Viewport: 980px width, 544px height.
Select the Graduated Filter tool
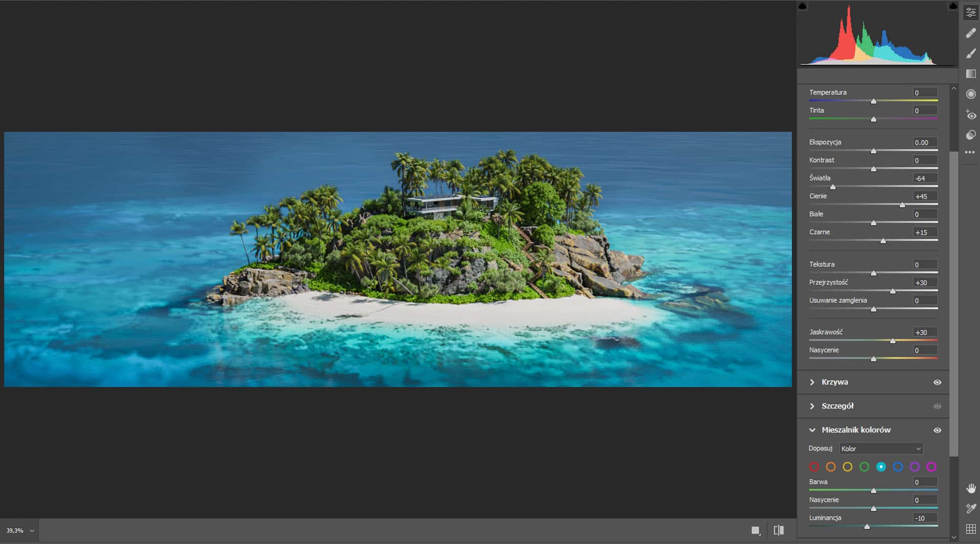pyautogui.click(x=971, y=74)
